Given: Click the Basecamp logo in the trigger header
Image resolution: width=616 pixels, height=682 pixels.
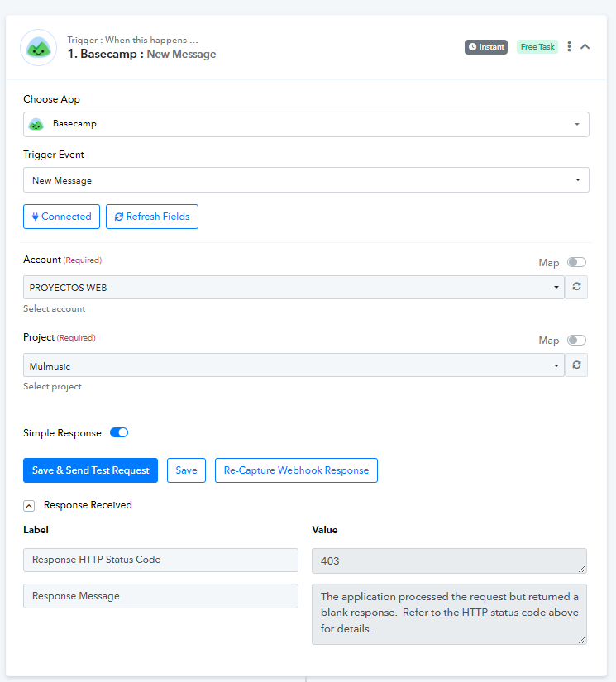Looking at the screenshot, I should click(x=39, y=48).
